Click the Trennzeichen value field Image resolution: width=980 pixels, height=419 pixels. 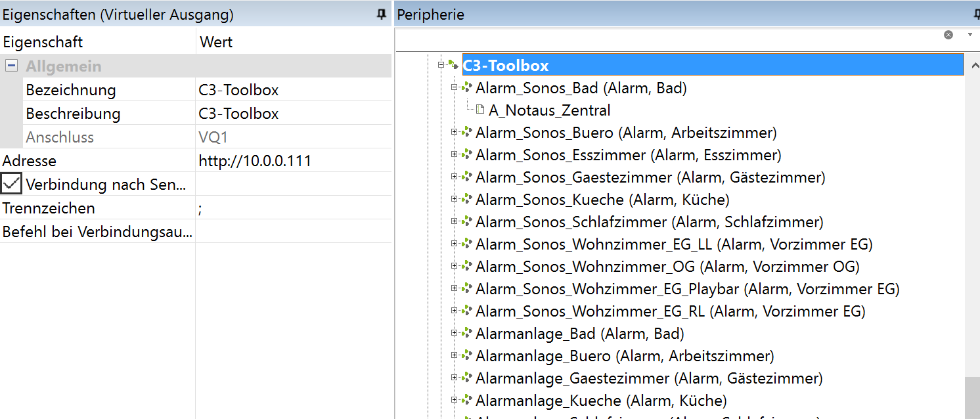click(292, 208)
